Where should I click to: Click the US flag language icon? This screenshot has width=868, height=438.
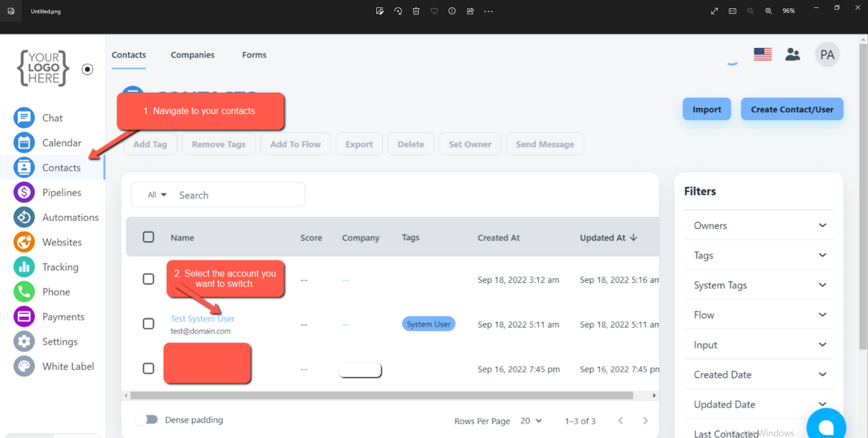(763, 54)
